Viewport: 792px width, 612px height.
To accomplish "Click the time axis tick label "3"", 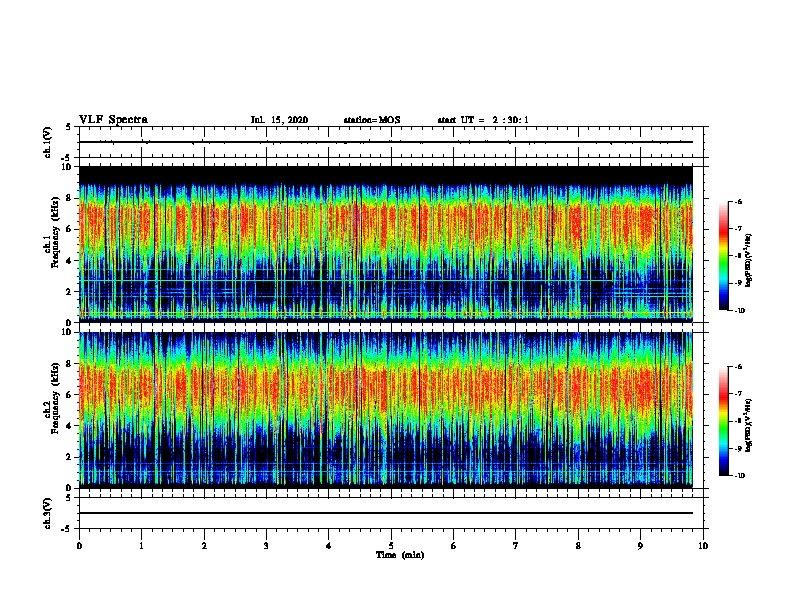I will (x=266, y=546).
